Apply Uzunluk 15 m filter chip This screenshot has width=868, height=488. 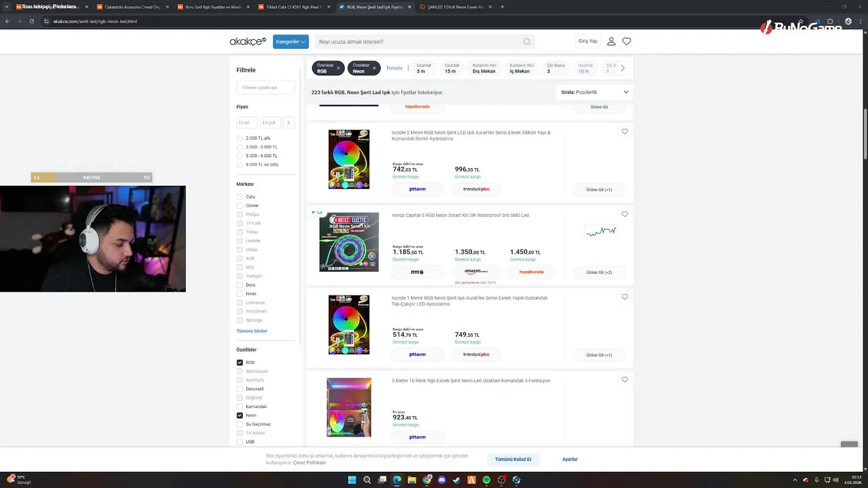click(452, 68)
